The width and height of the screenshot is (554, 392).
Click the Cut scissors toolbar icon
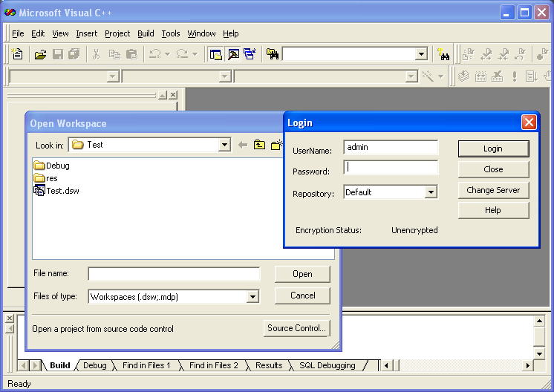tap(96, 54)
